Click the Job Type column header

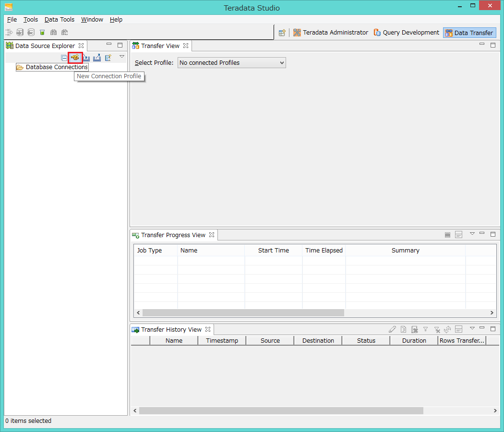[156, 251]
